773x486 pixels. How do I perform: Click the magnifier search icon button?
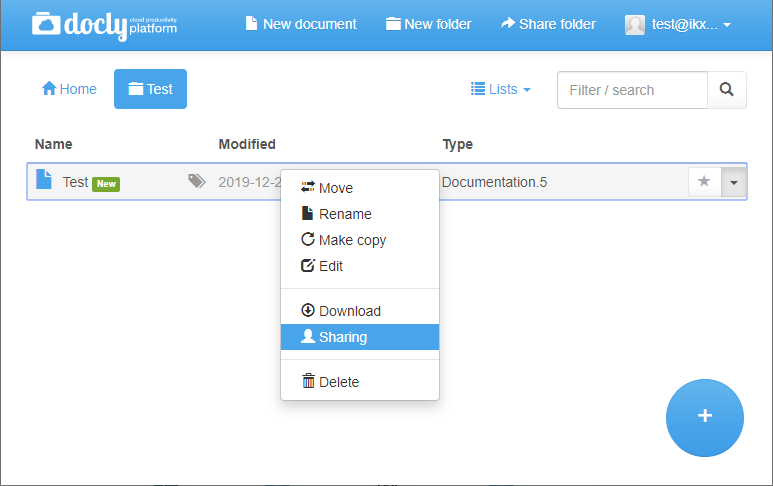(x=727, y=90)
